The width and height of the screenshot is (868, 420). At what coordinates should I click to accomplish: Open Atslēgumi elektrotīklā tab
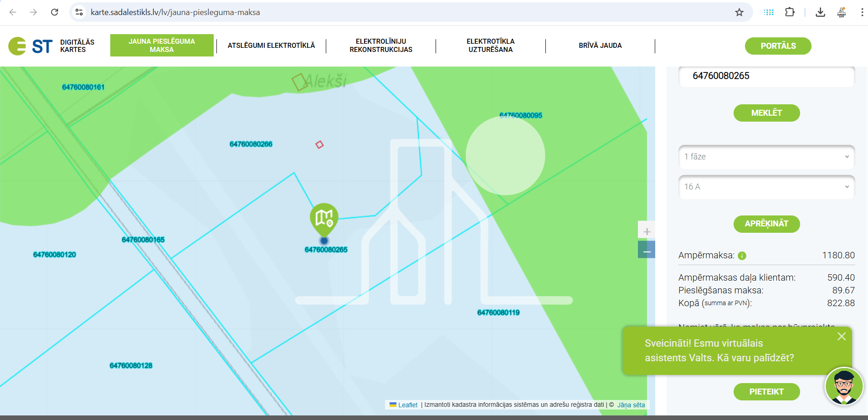pyautogui.click(x=271, y=46)
